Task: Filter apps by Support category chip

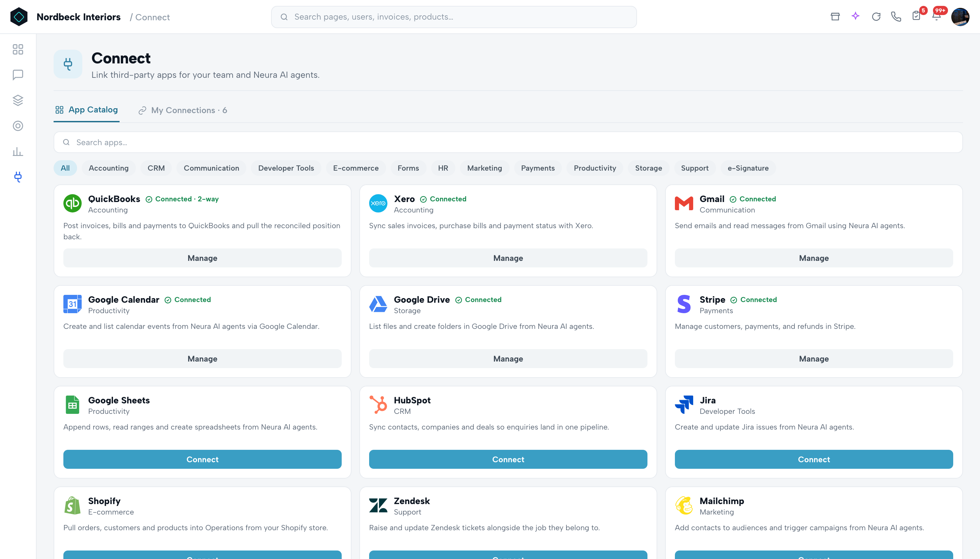Action: point(694,168)
